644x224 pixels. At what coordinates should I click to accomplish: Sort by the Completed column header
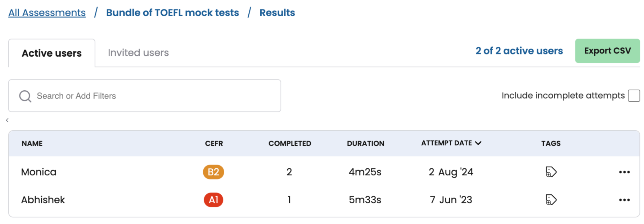(x=290, y=143)
